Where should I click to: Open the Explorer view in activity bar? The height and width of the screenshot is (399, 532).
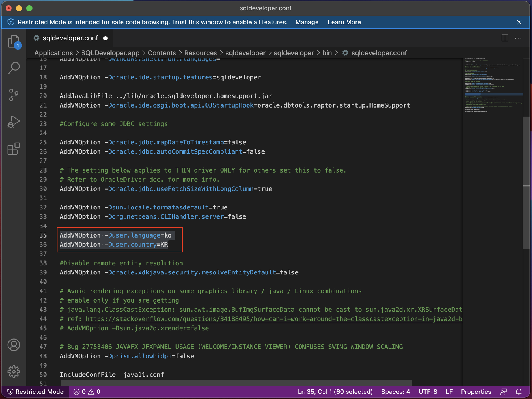coord(14,41)
